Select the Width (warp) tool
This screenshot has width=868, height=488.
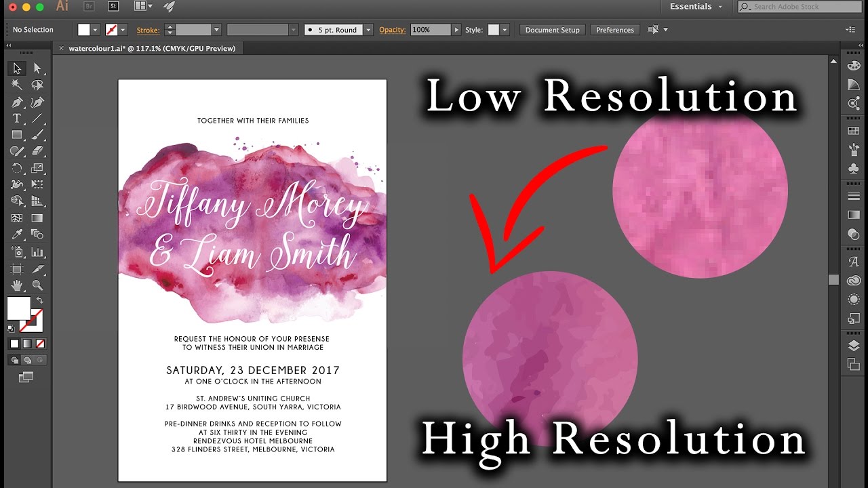(17, 184)
